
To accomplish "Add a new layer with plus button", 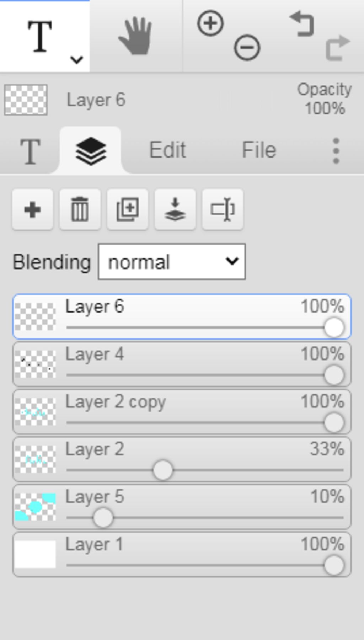I will click(32, 209).
